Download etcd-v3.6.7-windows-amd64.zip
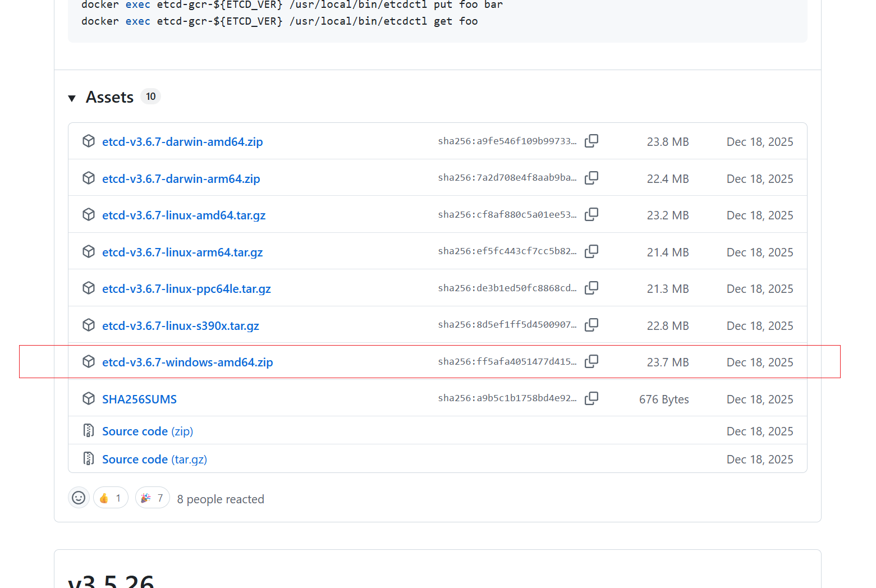Viewport: 876px width, 588px height. [187, 362]
